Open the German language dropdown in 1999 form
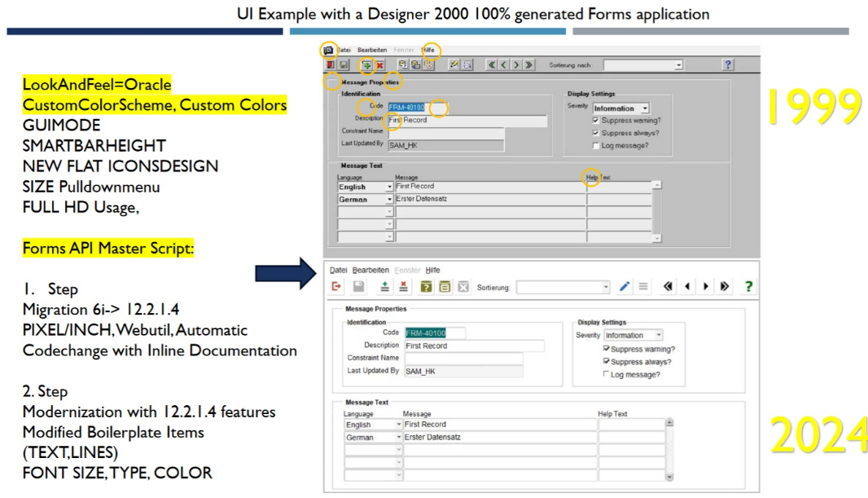The width and height of the screenshot is (868, 498). click(x=389, y=200)
